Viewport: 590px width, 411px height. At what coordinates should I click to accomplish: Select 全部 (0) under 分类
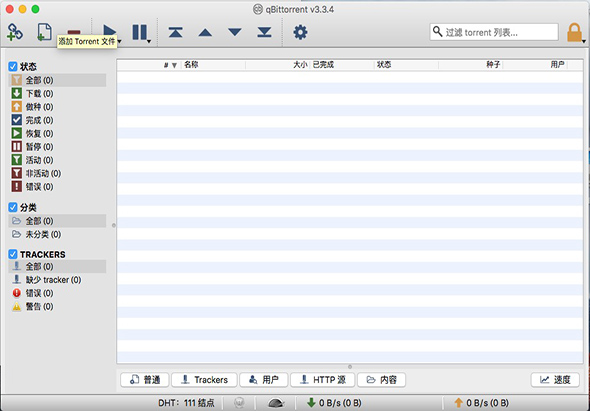57,221
